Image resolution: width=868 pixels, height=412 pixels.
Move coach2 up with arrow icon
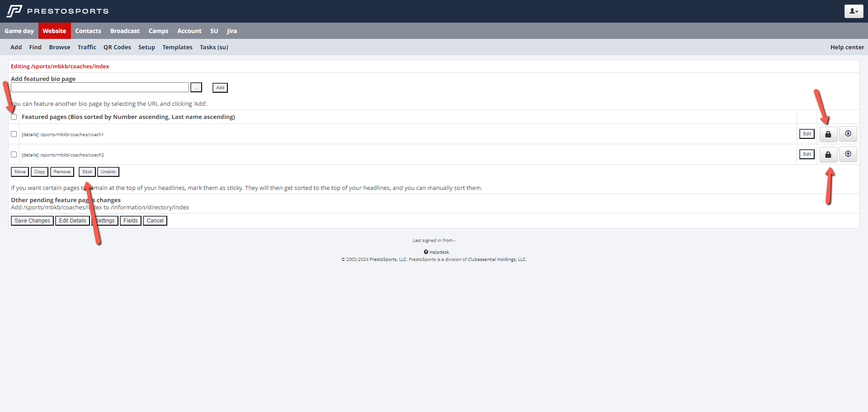point(848,154)
